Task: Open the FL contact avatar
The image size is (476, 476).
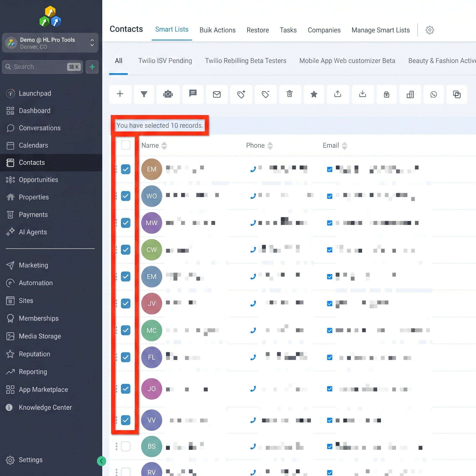Action: coord(152,357)
